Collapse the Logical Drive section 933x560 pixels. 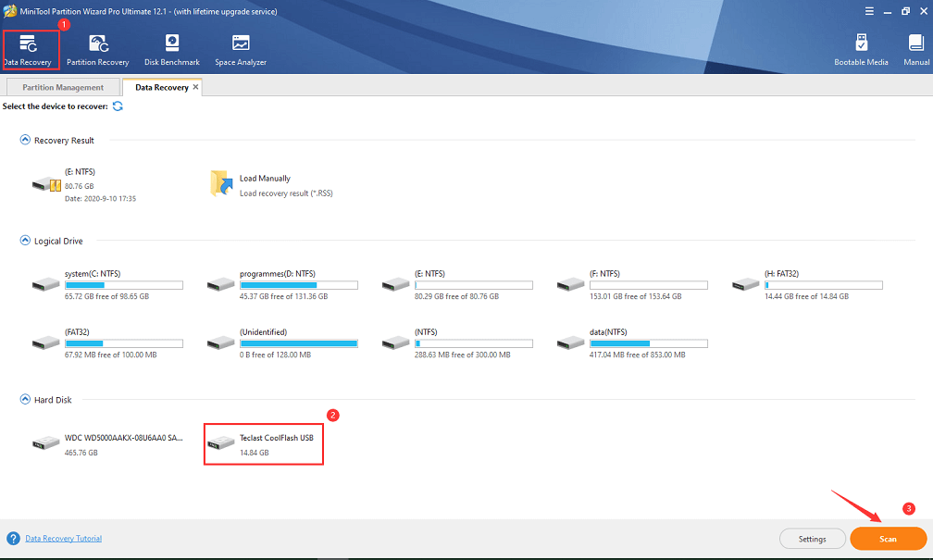pos(25,241)
